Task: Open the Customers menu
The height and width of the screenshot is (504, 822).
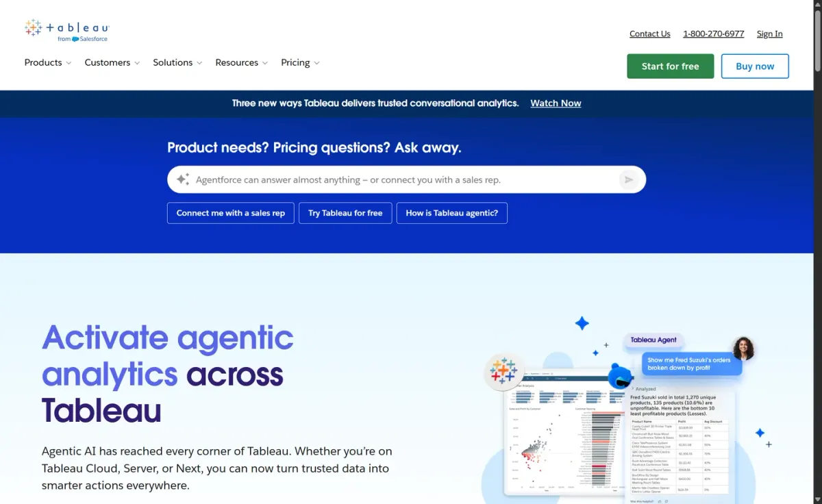Action: (x=112, y=62)
